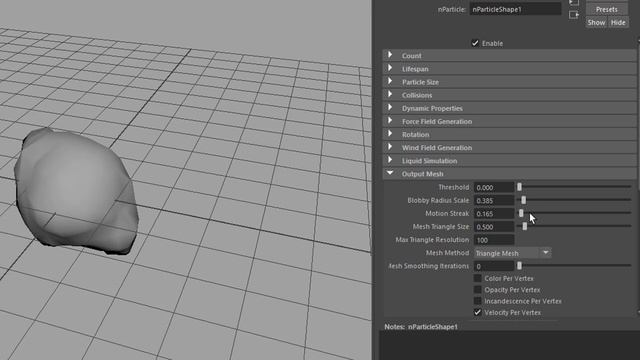Viewport: 640px width, 360px height.
Task: Expand the Particle Size section
Action: click(x=509, y=82)
